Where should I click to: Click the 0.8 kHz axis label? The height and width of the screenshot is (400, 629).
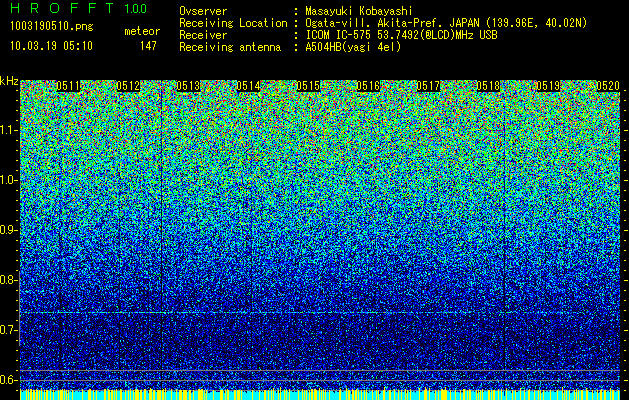pos(8,280)
